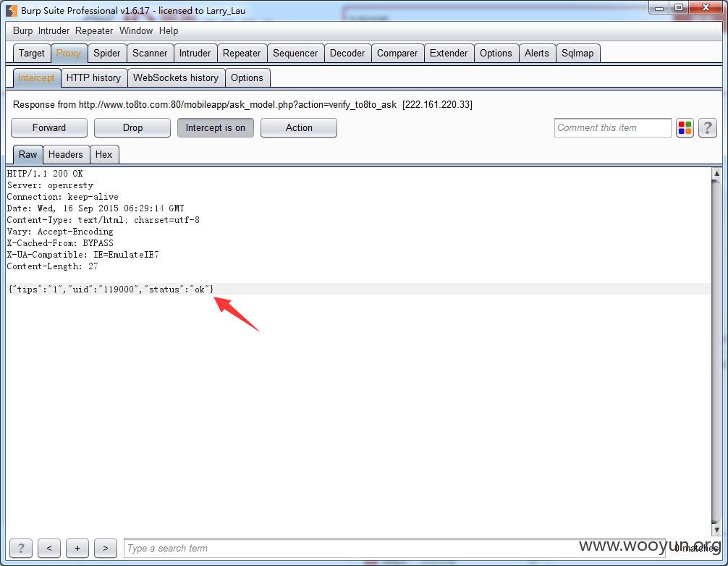This screenshot has width=728, height=566.
Task: Switch to the Comparer tab
Action: [397, 54]
